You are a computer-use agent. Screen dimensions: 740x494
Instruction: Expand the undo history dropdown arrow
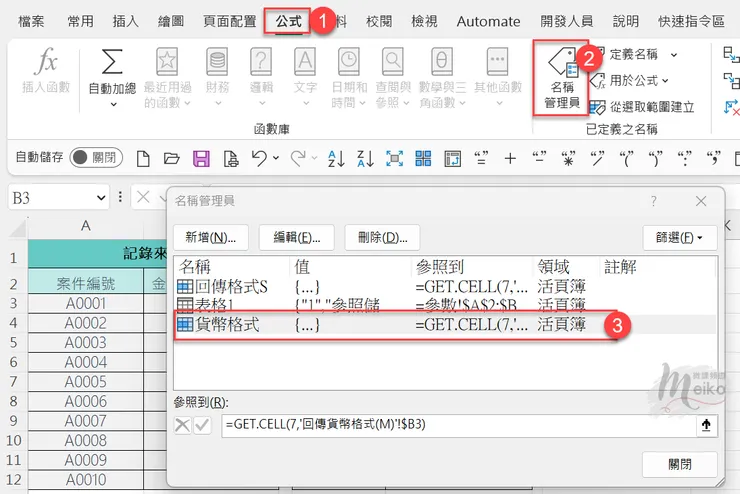point(276,158)
